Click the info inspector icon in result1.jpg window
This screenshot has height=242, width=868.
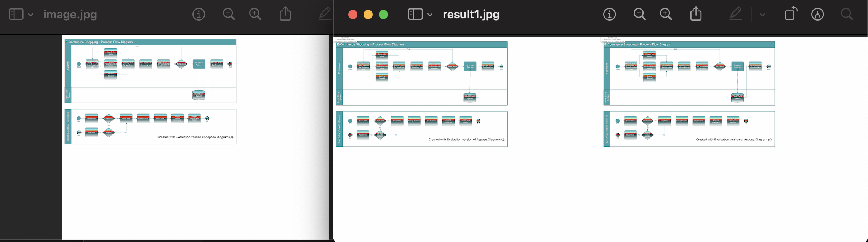(x=609, y=15)
